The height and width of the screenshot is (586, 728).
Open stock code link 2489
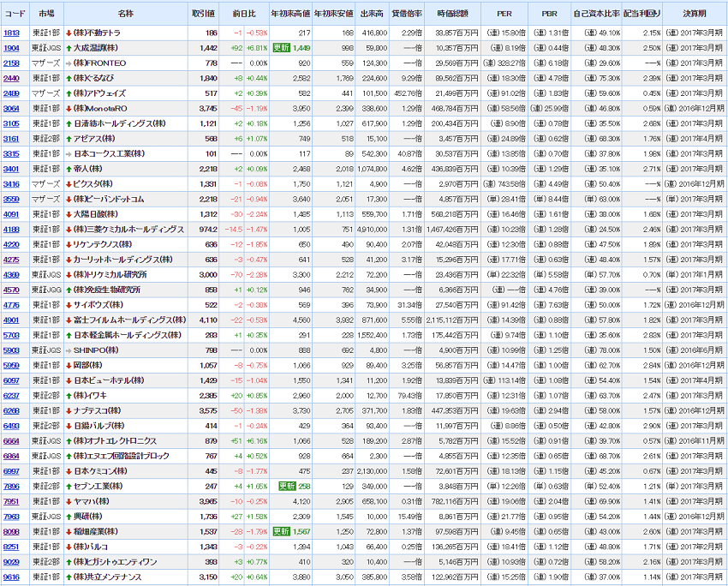coord(11,93)
